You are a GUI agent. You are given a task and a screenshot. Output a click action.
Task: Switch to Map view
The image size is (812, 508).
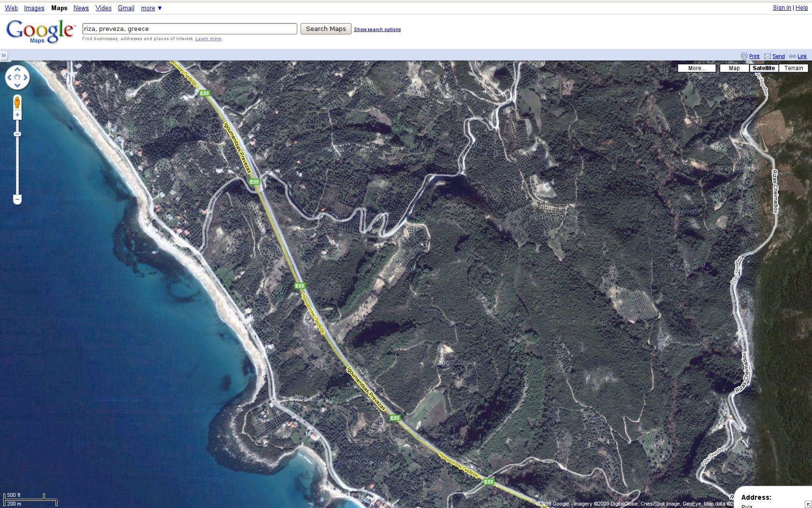(734, 68)
